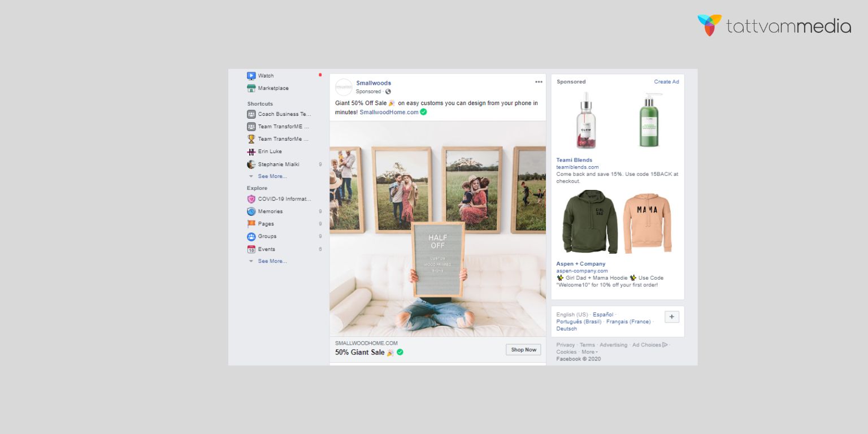868x434 pixels.
Task: Switch language to Français (France)
Action: (628, 322)
